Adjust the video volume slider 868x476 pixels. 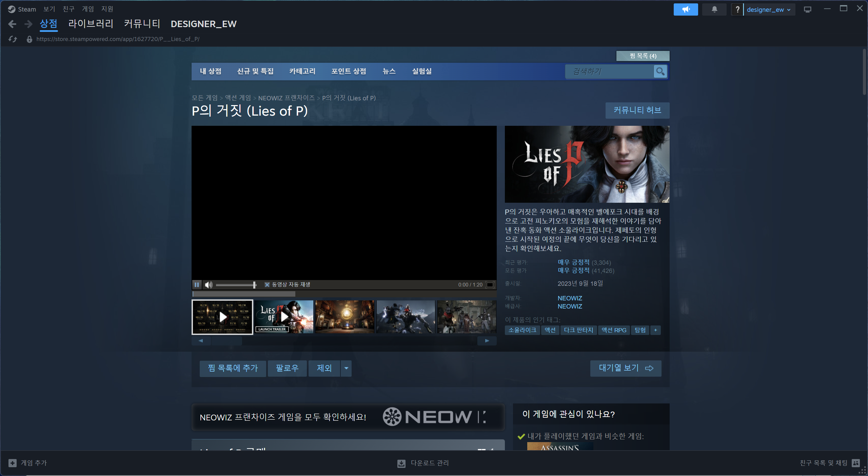tap(236, 285)
